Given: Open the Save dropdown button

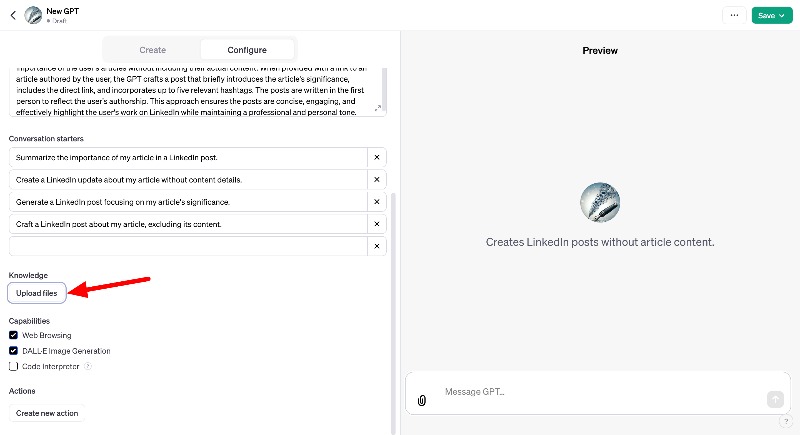Looking at the screenshot, I should 771,15.
